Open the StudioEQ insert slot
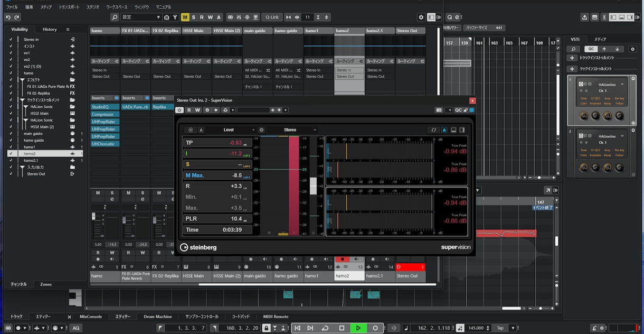Screen dimensions: 644x334 point(105,107)
